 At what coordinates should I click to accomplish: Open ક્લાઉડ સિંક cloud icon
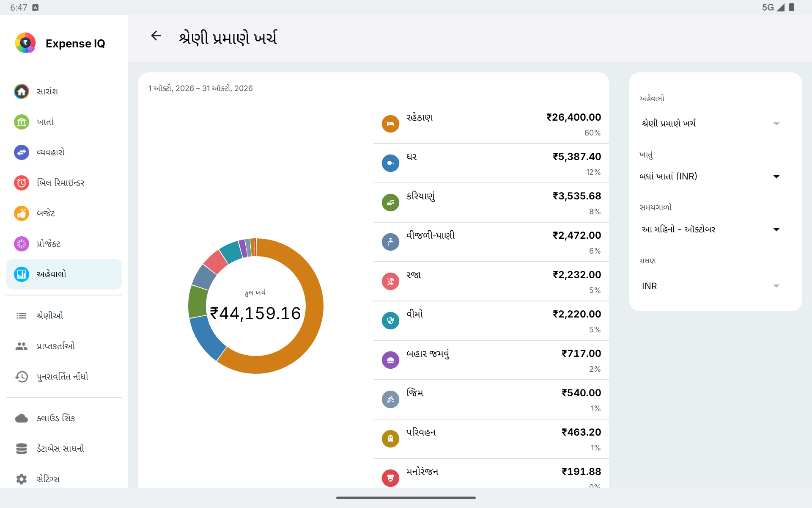(x=22, y=418)
